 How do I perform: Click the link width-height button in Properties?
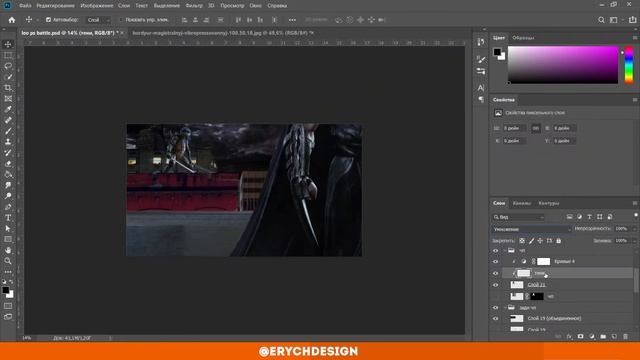[x=536, y=128]
